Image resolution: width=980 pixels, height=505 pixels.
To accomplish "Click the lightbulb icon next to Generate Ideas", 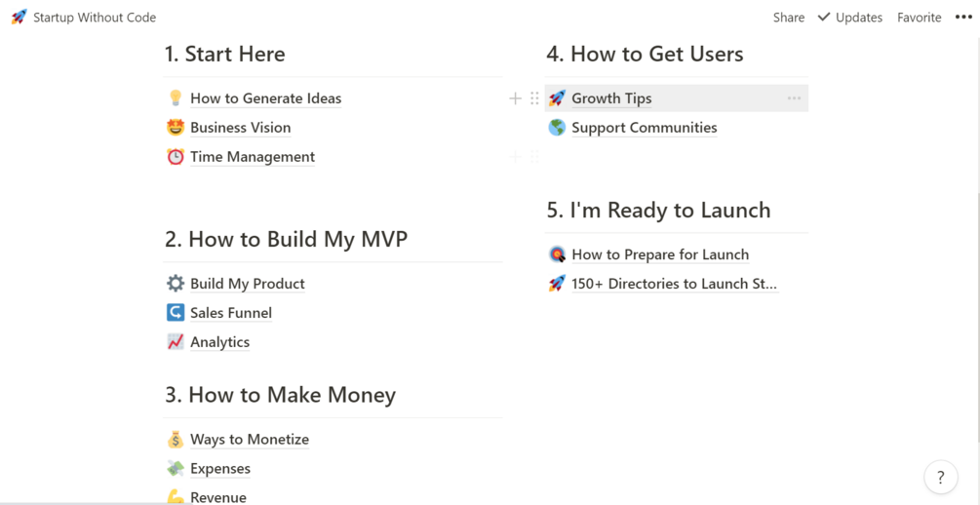I will [x=176, y=98].
